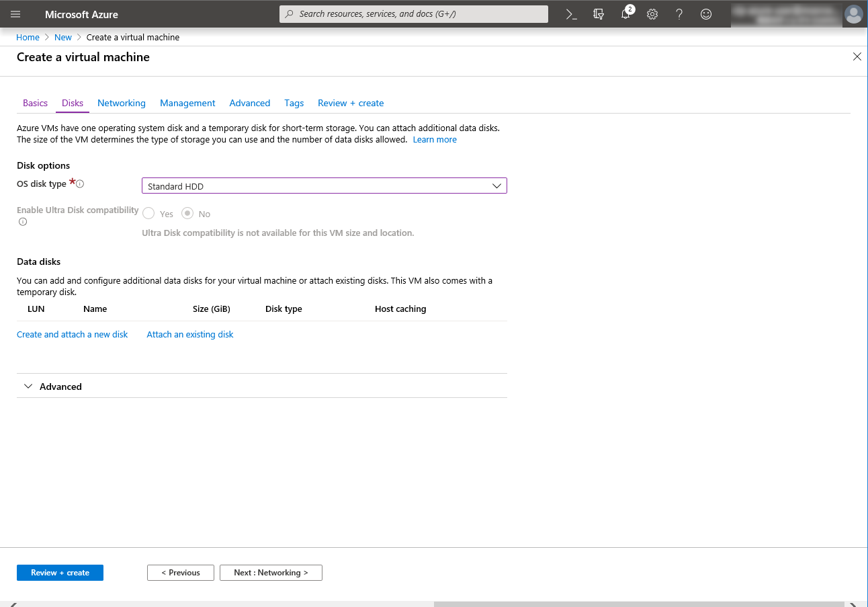The image size is (868, 607).
Task: Open the hamburger portal menu
Action: (15, 14)
